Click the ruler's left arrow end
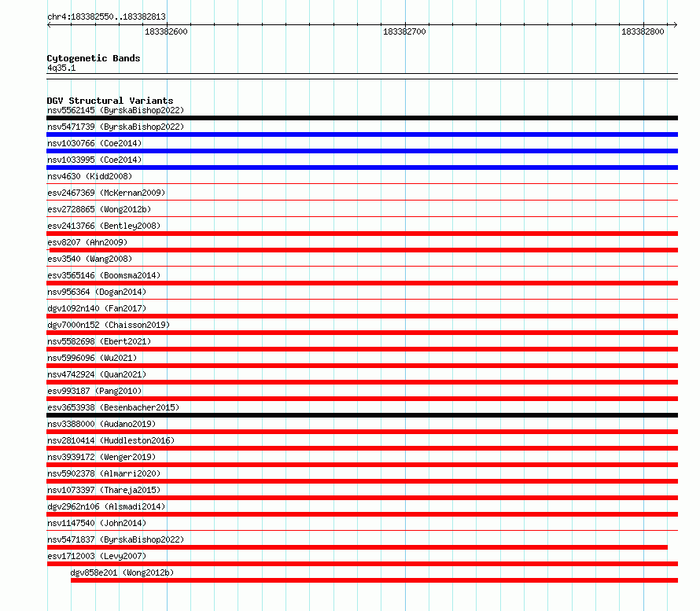Viewport: 700px width, 611px height. (49, 24)
